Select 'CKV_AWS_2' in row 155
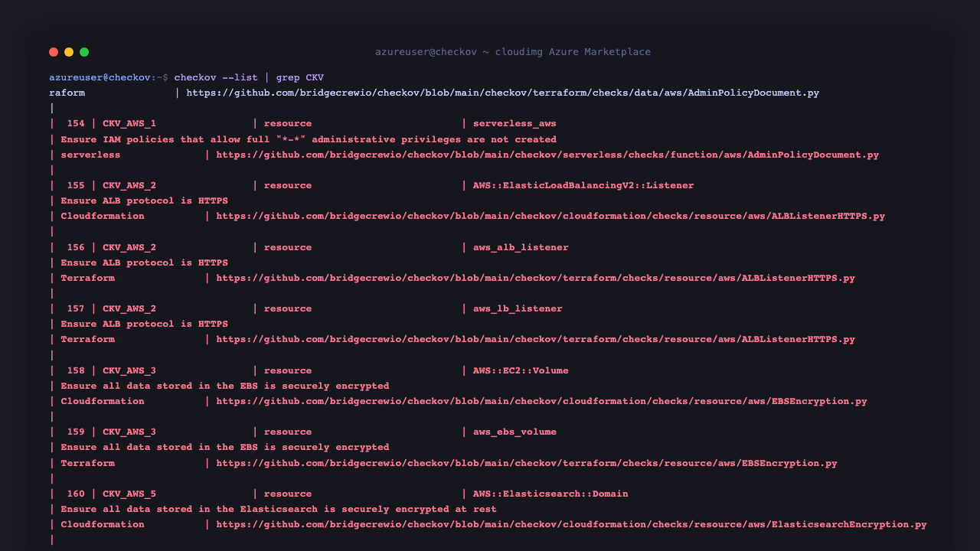 click(x=129, y=185)
